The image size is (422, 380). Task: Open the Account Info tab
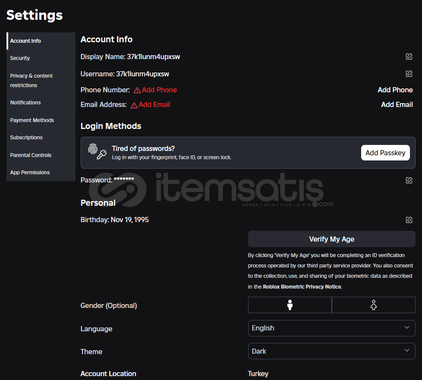[x=41, y=41]
